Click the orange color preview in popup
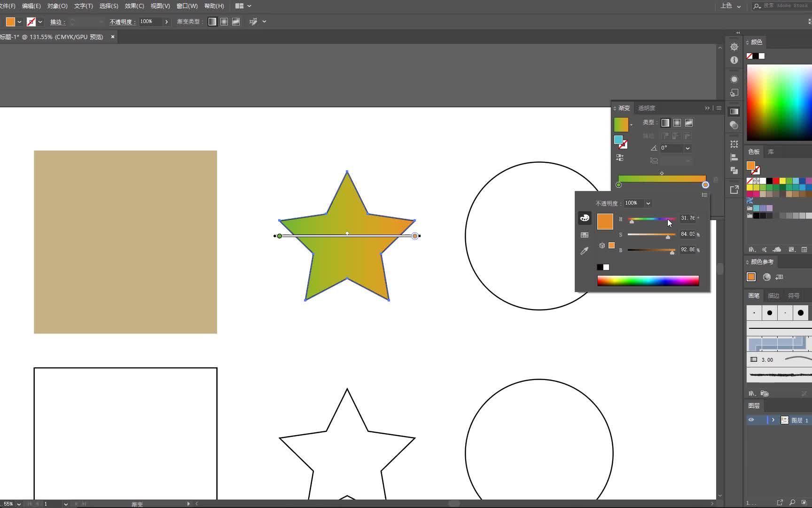Image resolution: width=812 pixels, height=508 pixels. (x=605, y=221)
